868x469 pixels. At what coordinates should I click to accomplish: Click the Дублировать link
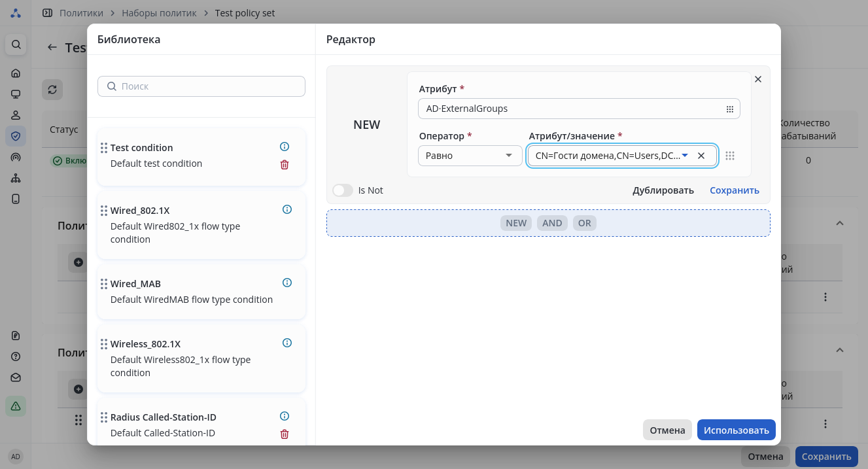pyautogui.click(x=663, y=190)
